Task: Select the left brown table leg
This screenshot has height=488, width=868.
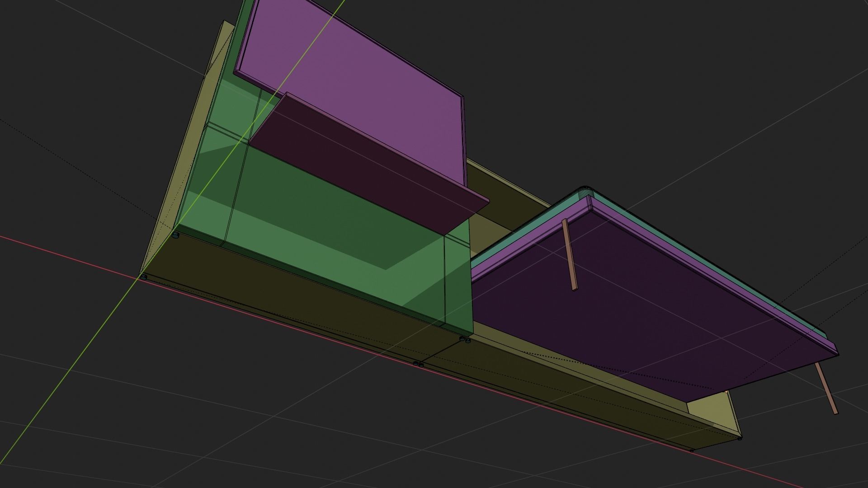Action: (x=569, y=254)
